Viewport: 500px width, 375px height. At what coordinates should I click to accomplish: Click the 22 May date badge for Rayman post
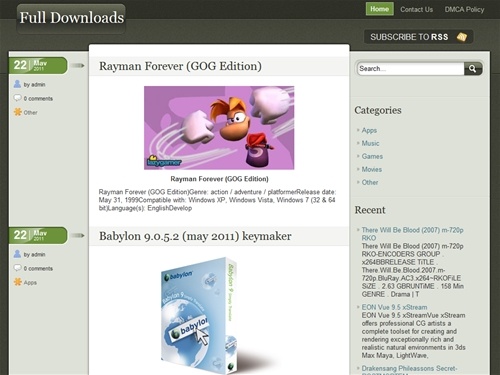click(x=38, y=65)
